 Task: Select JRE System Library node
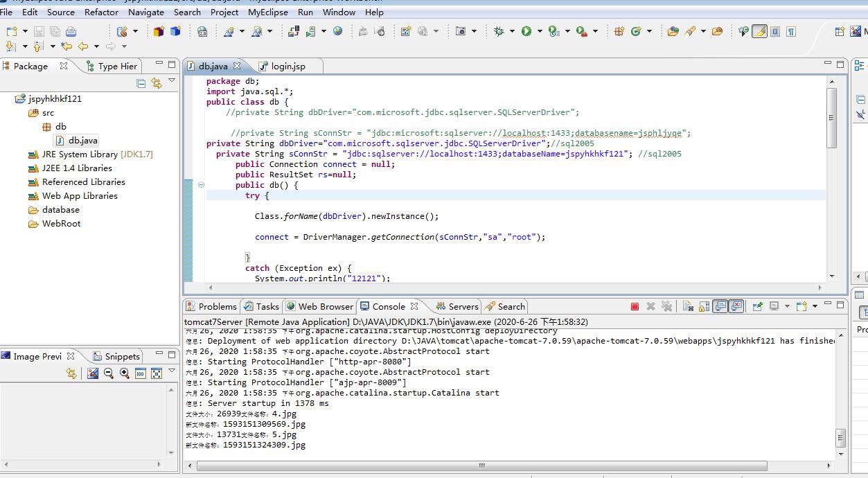pos(91,154)
